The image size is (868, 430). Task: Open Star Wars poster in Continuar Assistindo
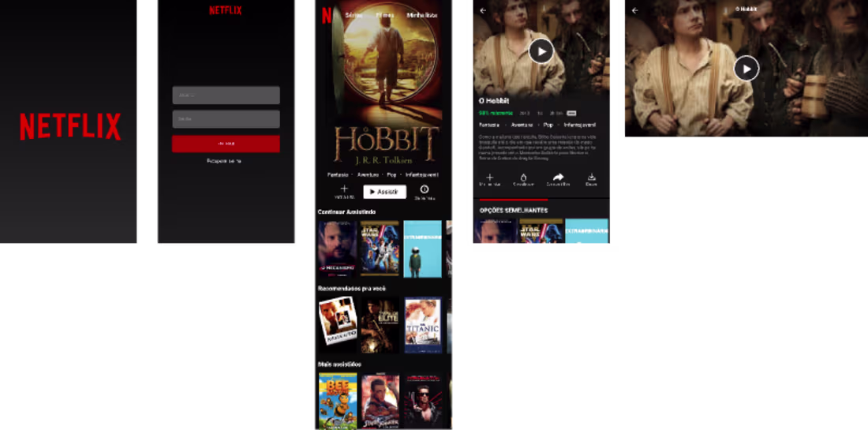(380, 249)
